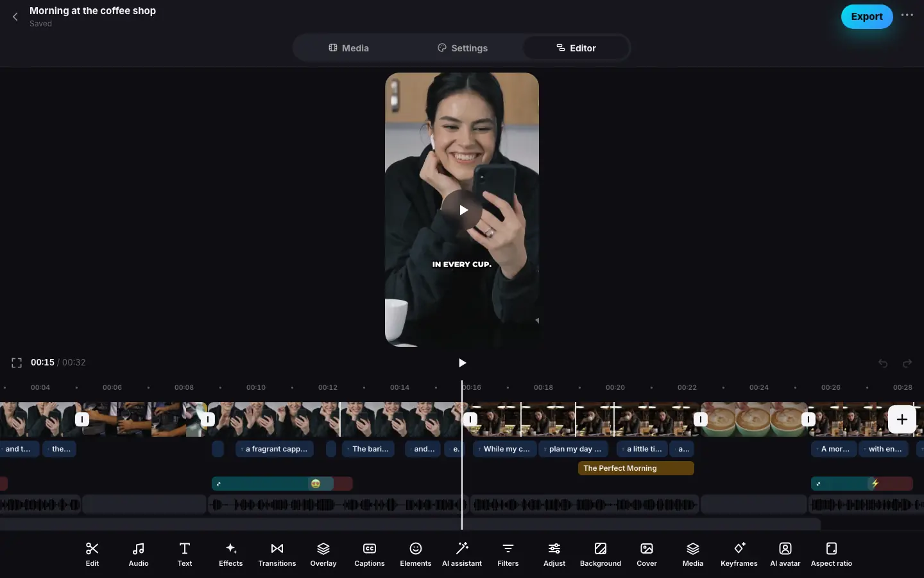Image resolution: width=924 pixels, height=578 pixels.
Task: Click the project title 'Morning at the coffee shop'
Action: tap(92, 11)
